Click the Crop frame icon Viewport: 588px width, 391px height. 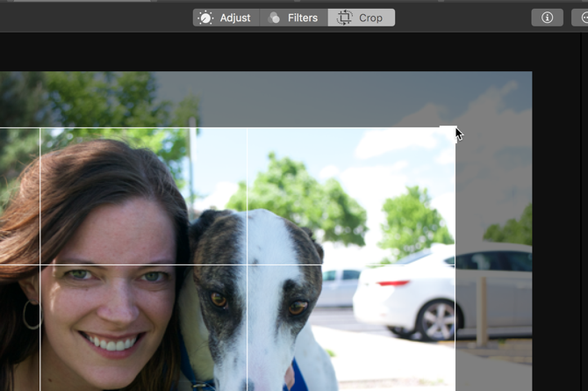click(344, 18)
